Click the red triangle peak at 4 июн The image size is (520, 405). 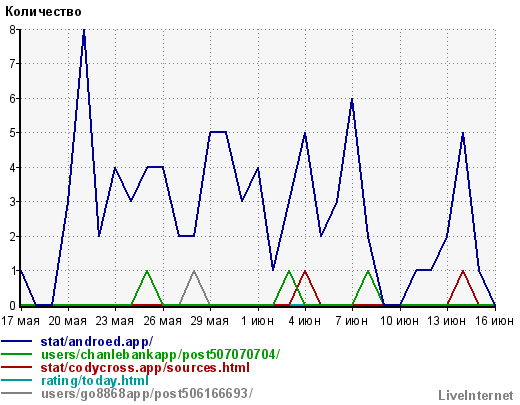(305, 271)
